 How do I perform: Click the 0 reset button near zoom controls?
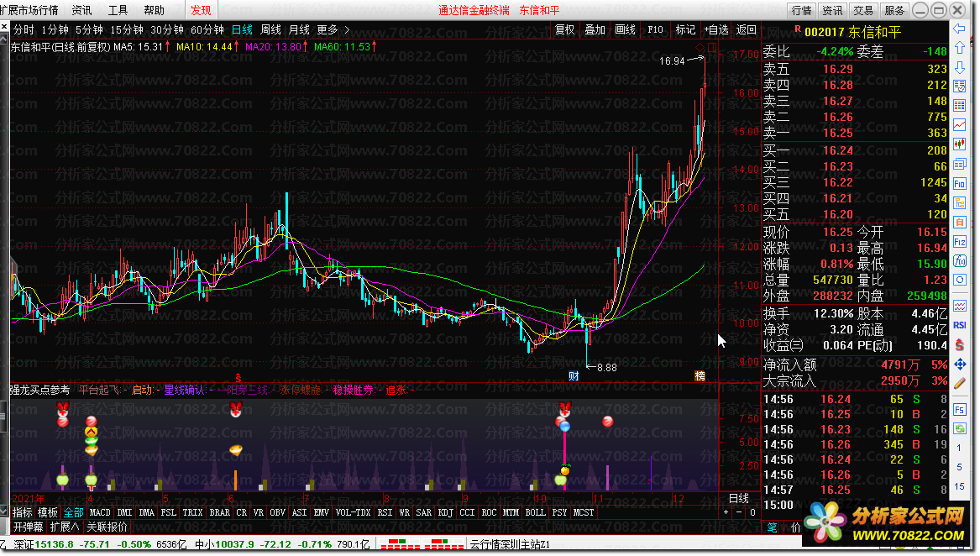753,512
